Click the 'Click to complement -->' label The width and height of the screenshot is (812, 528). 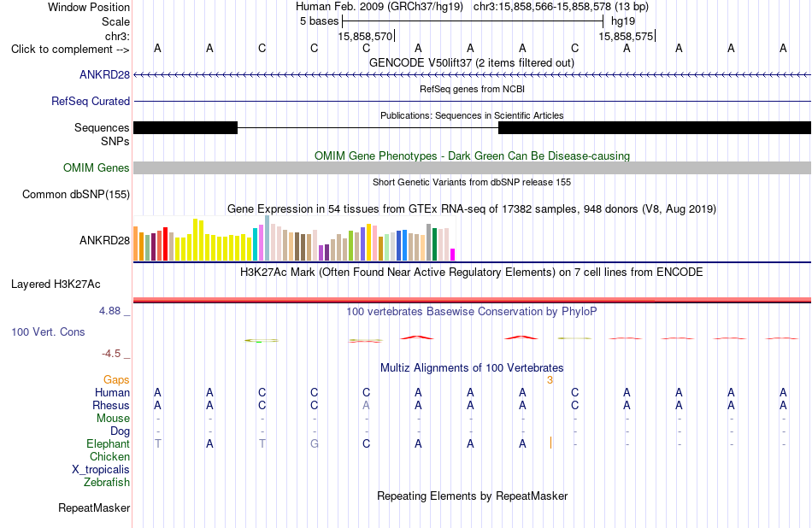70,50
